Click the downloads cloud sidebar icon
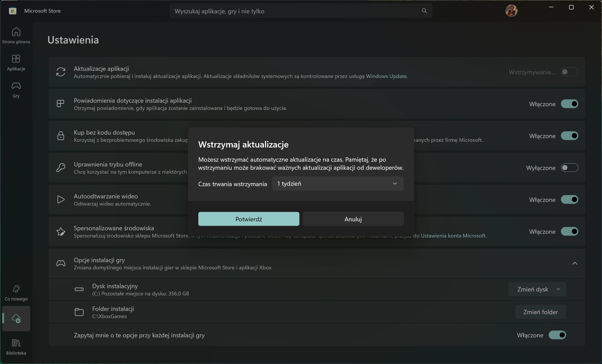The image size is (602, 364). point(16,318)
